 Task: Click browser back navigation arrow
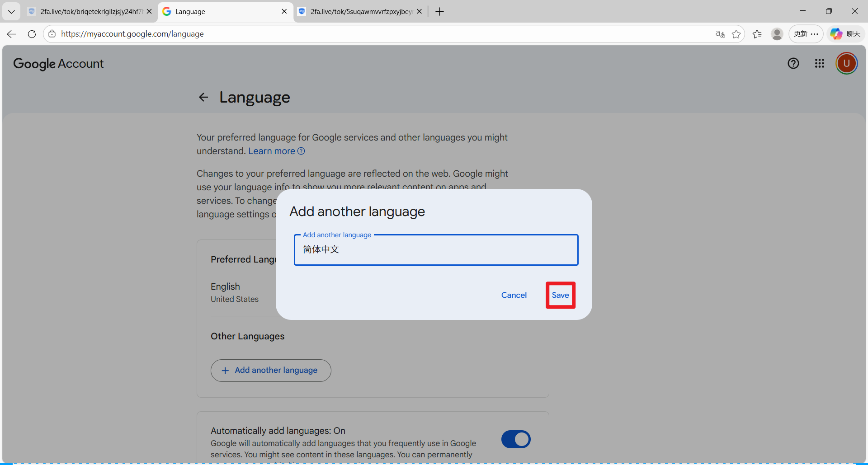coord(12,34)
